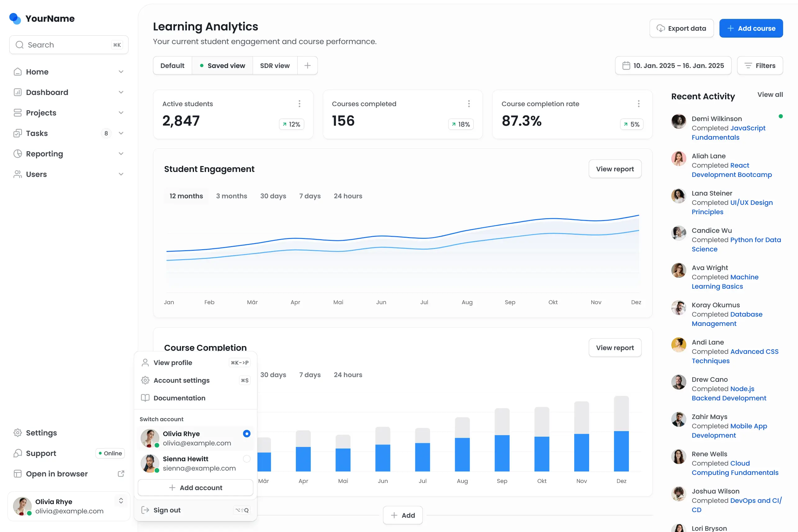Select the 3 months engagement range
Image resolution: width=798 pixels, height=532 pixels.
232,196
